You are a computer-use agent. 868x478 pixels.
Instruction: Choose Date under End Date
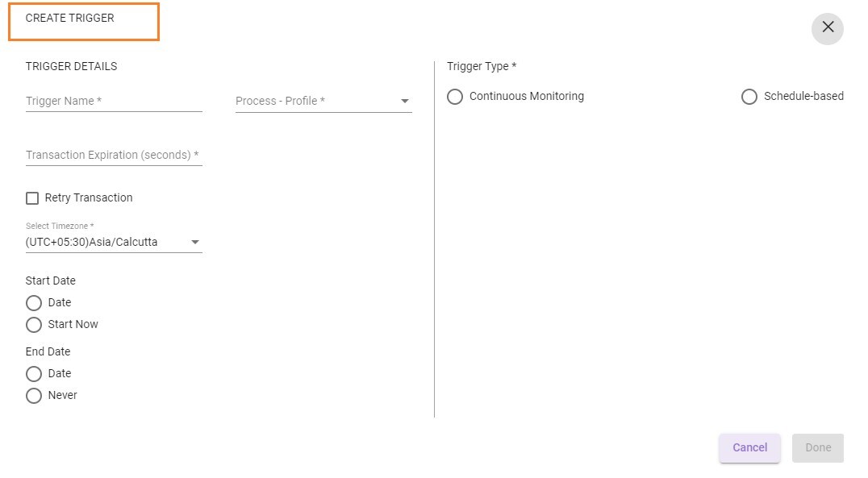(x=34, y=374)
